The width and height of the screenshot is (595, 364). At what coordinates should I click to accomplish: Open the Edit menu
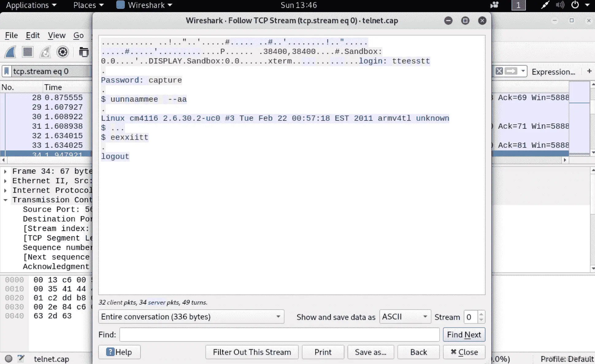(x=33, y=36)
